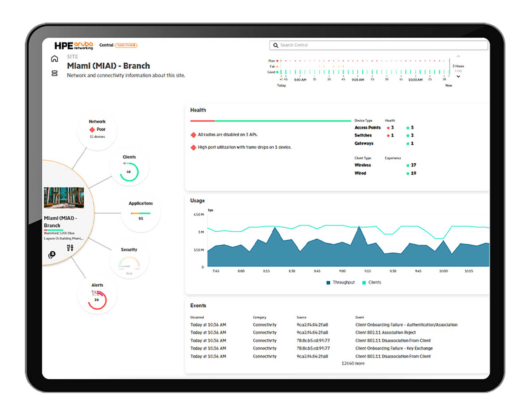Select the Network Poor status circle
Viewport: 532px width, 412px height.
pyautogui.click(x=97, y=129)
